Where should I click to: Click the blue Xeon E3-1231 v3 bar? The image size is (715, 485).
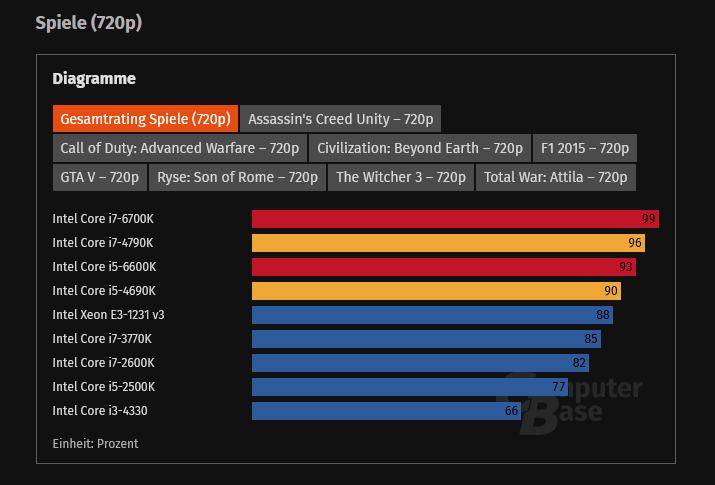(x=432, y=315)
